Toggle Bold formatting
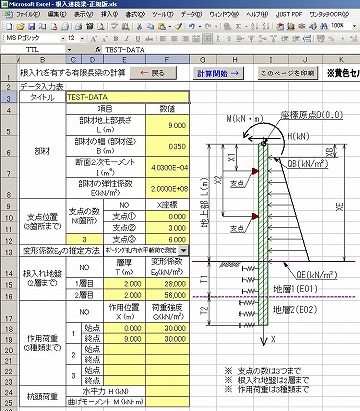360x411 pixels. (116, 39)
